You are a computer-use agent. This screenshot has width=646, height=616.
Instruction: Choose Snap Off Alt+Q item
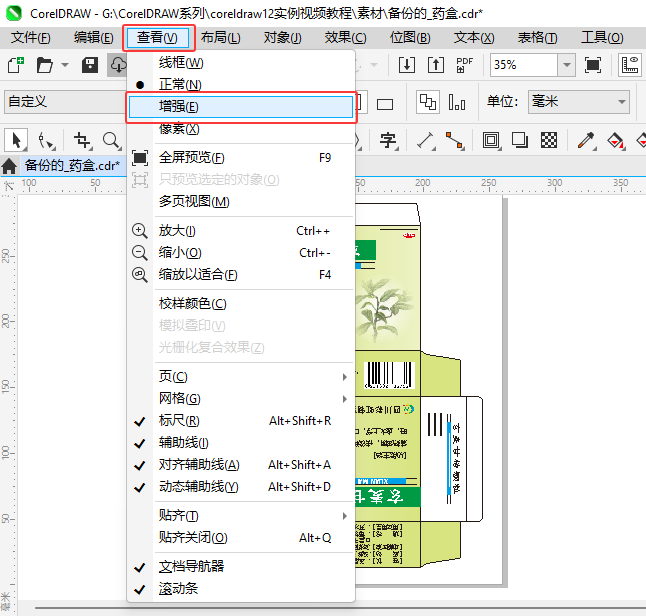(x=241, y=538)
